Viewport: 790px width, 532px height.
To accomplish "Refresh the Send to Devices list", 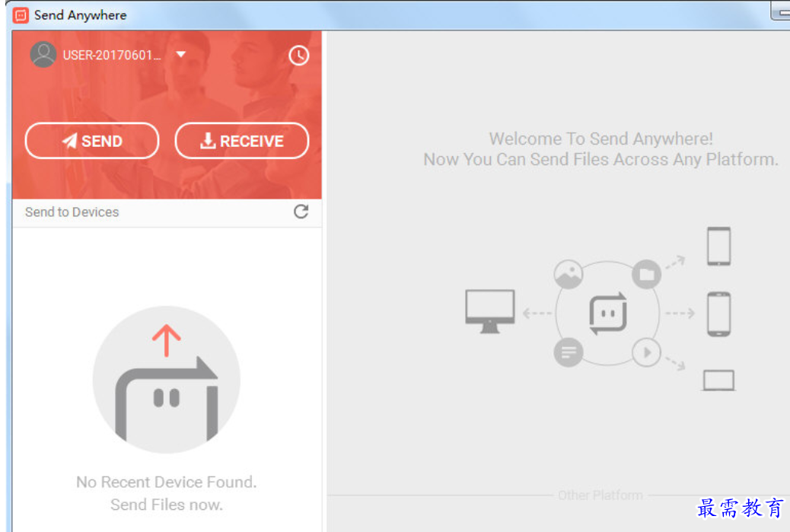I will click(x=301, y=212).
